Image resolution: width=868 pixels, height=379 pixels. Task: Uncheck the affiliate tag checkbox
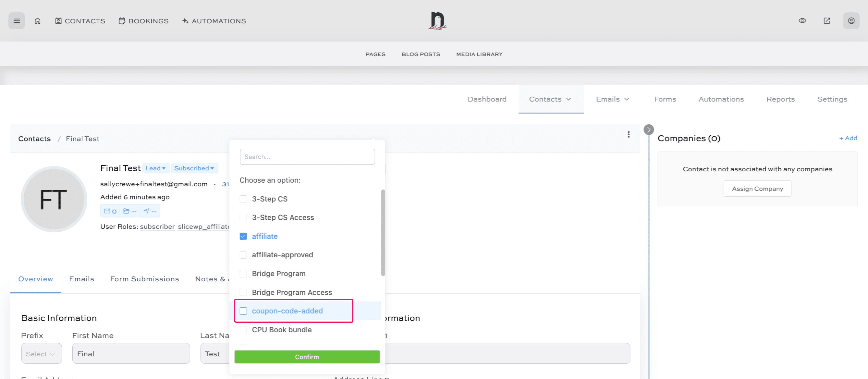(243, 236)
